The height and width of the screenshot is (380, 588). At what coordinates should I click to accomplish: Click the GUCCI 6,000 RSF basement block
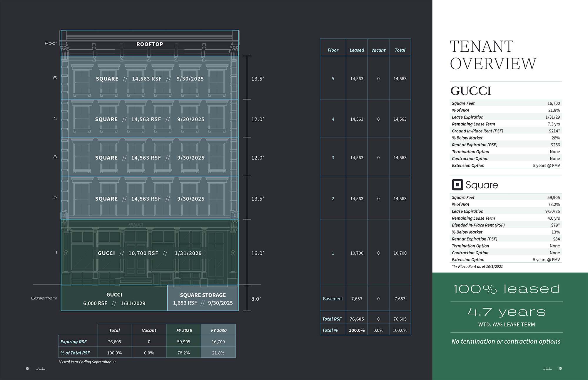click(114, 299)
